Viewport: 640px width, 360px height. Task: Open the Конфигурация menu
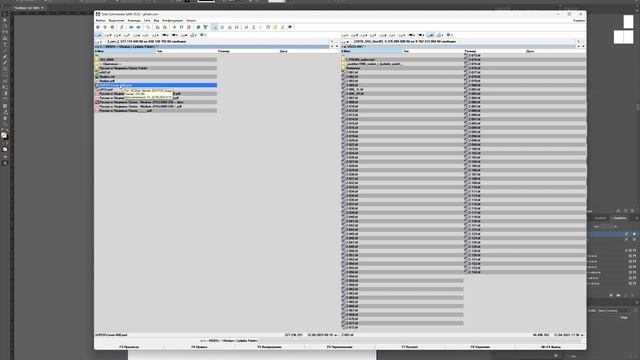(x=173, y=20)
